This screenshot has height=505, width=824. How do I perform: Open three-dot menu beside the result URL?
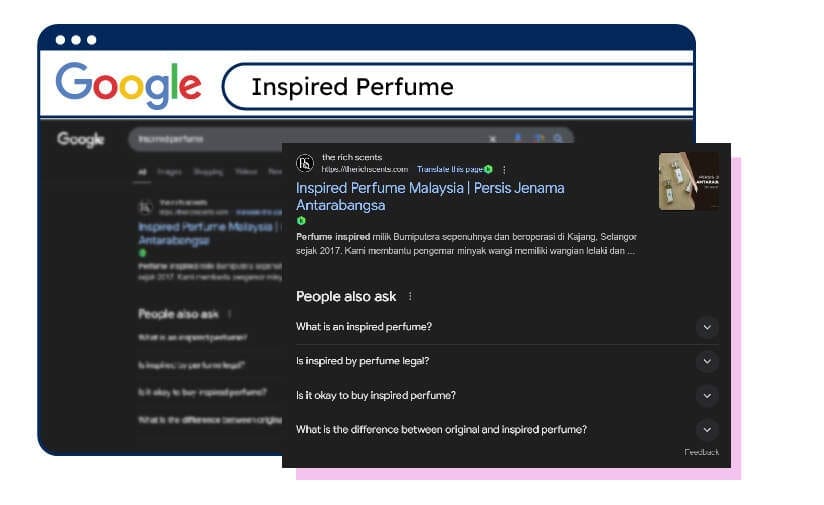click(504, 169)
